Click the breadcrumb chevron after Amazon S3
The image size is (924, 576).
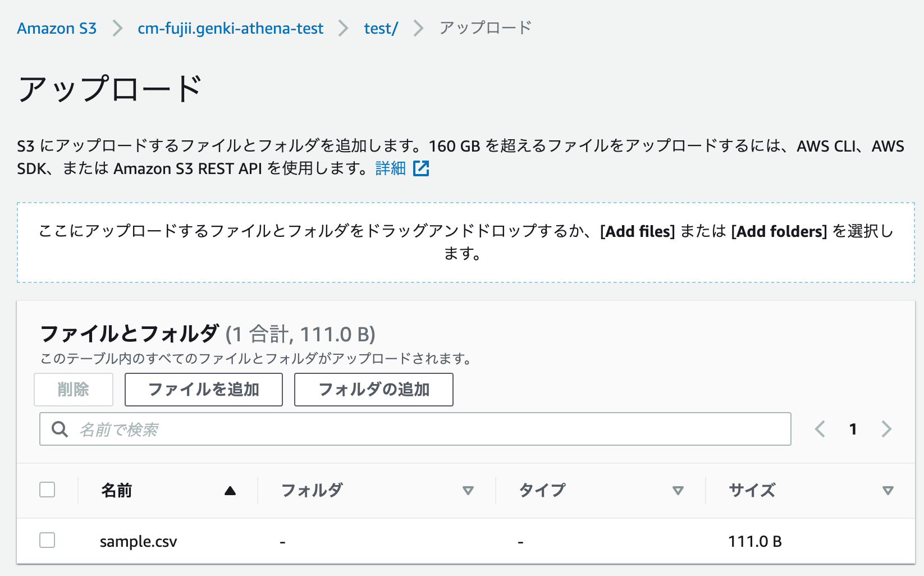click(x=117, y=28)
